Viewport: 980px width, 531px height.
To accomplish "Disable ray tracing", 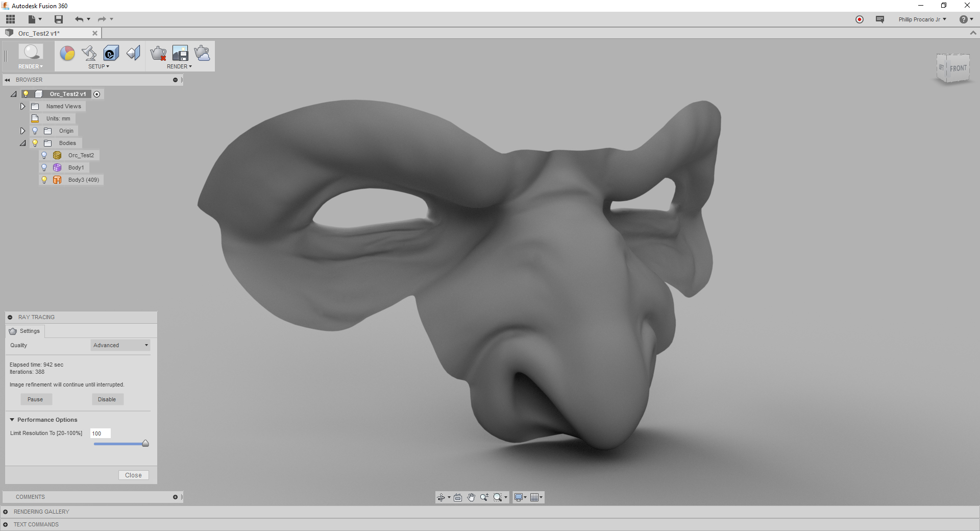I will click(107, 399).
